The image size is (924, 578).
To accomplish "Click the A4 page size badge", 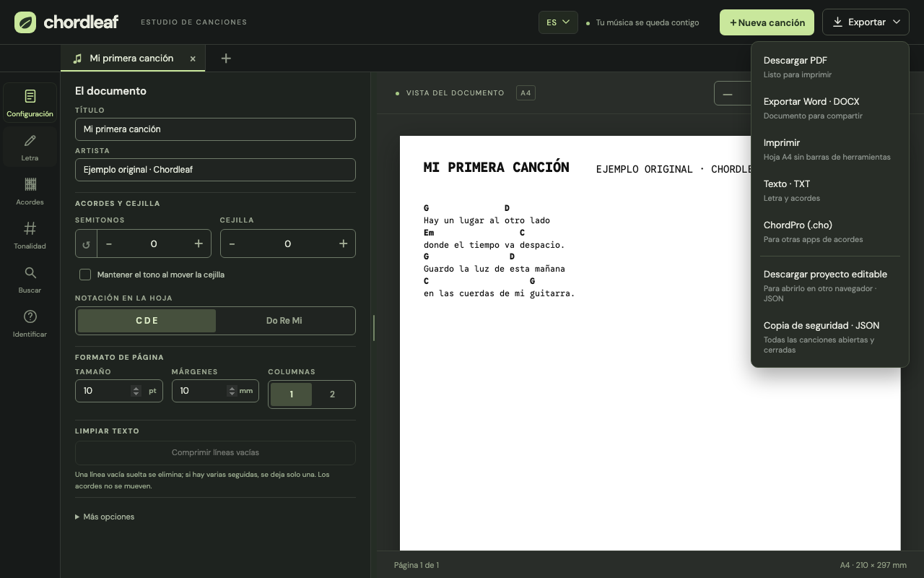I will 526,93.
